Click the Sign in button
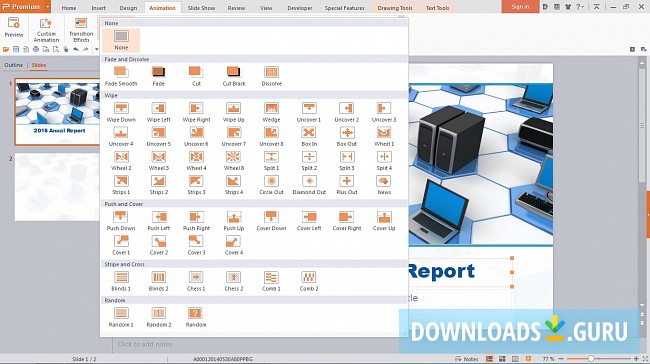The image size is (650, 364). click(x=520, y=7)
